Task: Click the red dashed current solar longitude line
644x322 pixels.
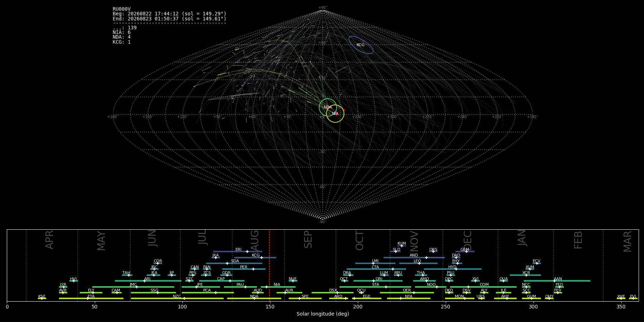Action: point(269,265)
